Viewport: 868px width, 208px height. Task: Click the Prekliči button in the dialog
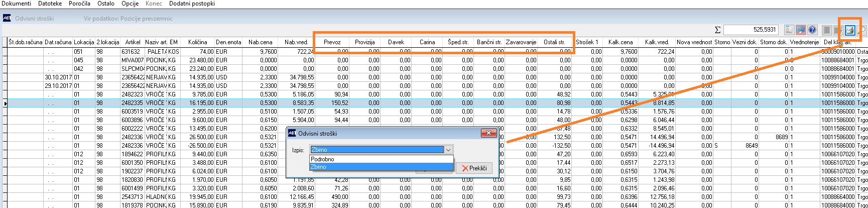[x=474, y=168]
